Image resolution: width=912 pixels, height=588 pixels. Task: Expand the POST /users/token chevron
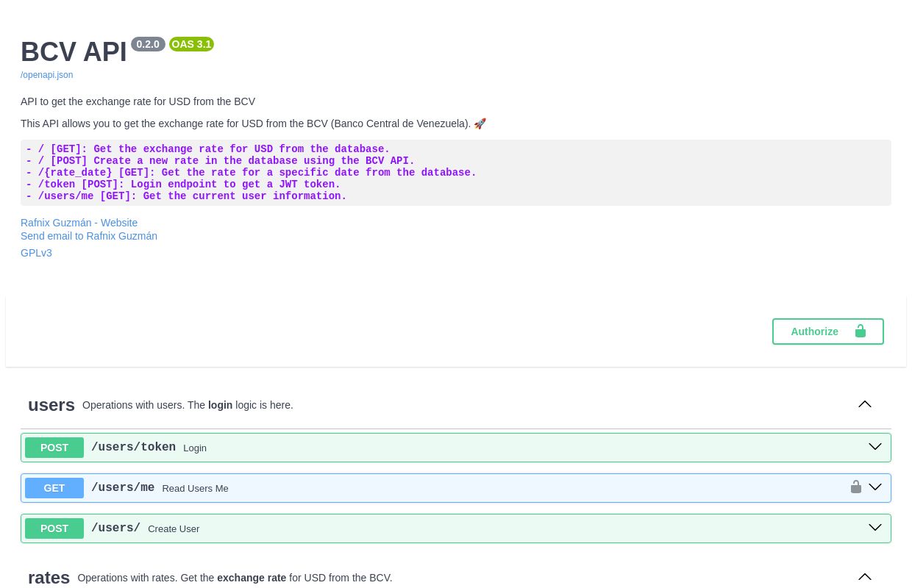(x=875, y=447)
